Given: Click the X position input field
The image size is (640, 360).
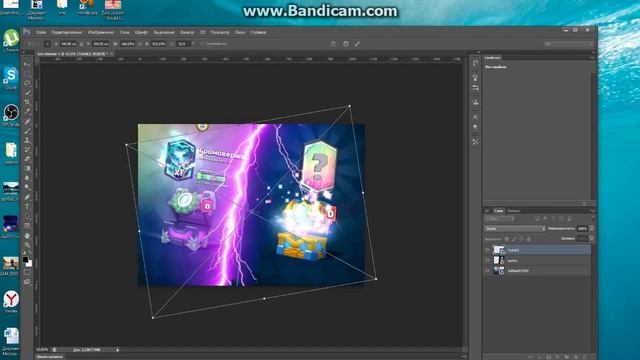Looking at the screenshot, I should click(x=68, y=44).
